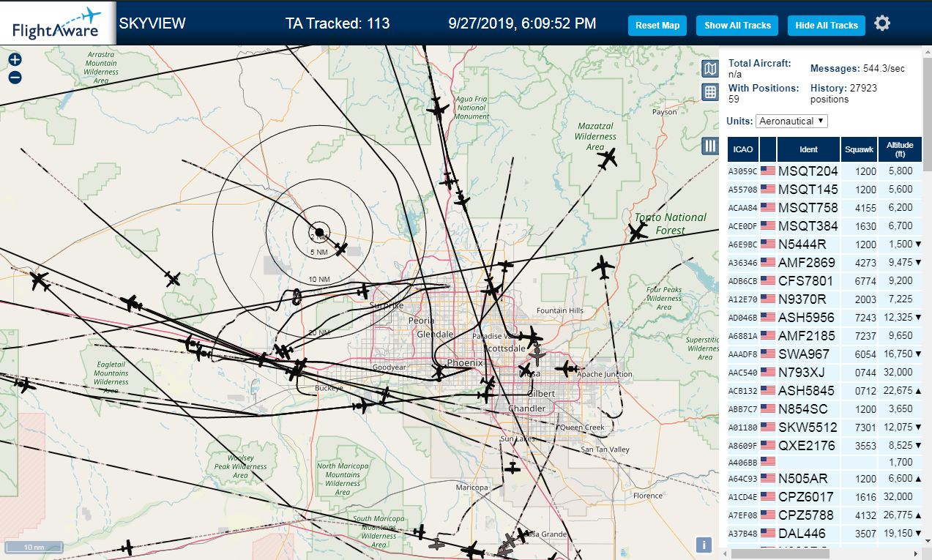Click the TA Tracked: 113 counter
The width and height of the screenshot is (932, 560).
(338, 23)
